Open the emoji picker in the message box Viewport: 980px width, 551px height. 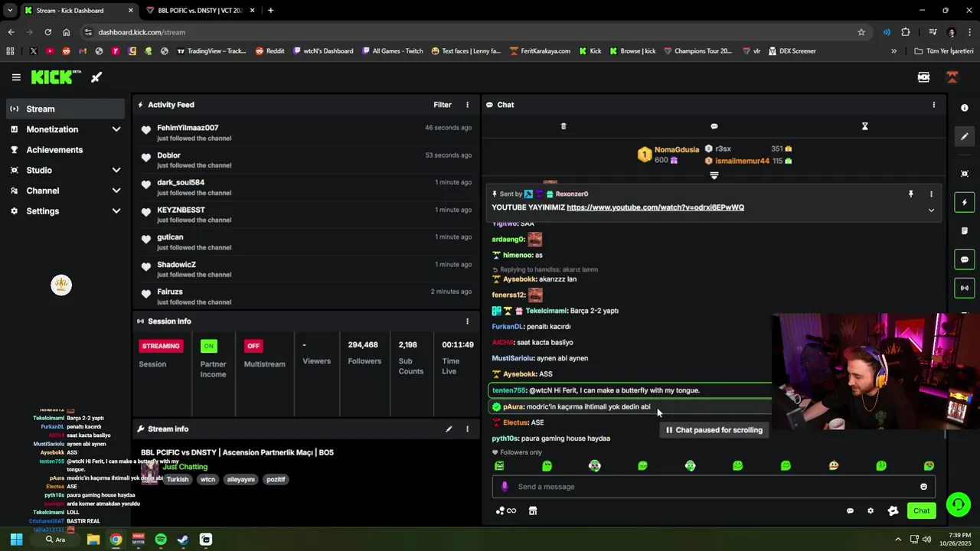(x=923, y=487)
